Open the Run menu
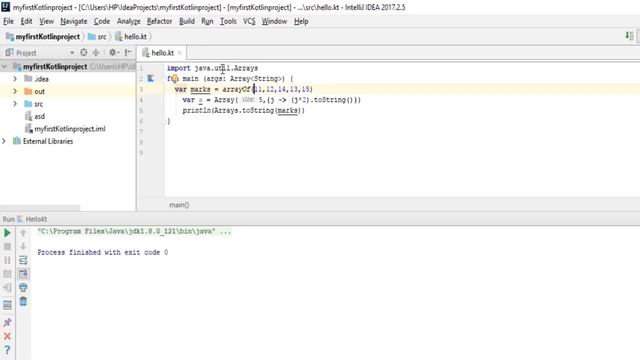 click(207, 21)
